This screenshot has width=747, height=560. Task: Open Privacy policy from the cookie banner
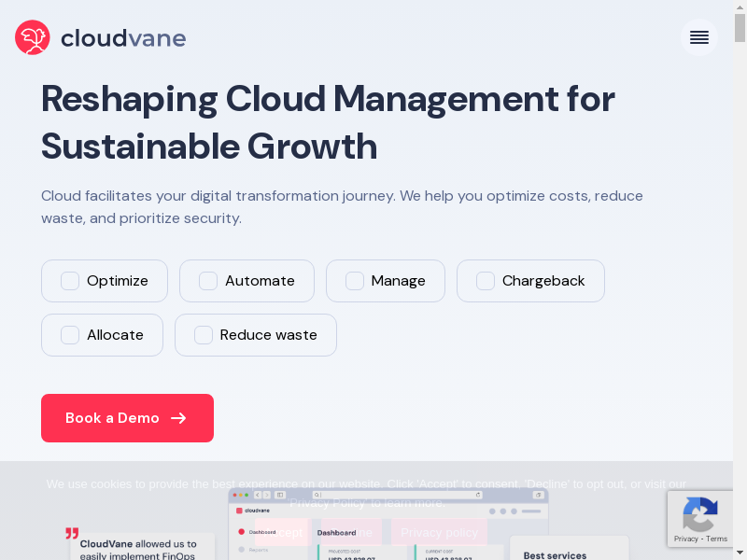439,532
